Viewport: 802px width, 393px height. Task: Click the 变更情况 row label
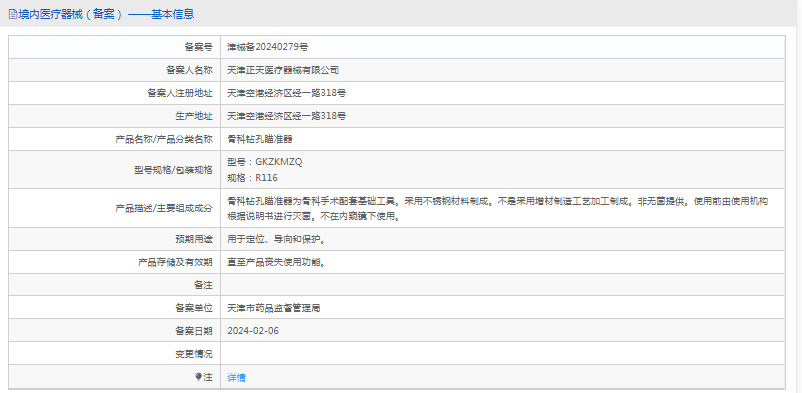194,354
